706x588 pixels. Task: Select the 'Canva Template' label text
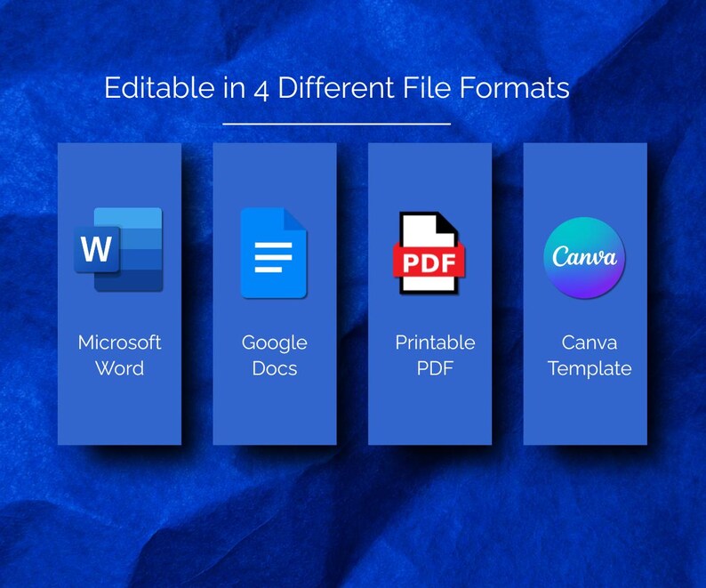tap(590, 355)
